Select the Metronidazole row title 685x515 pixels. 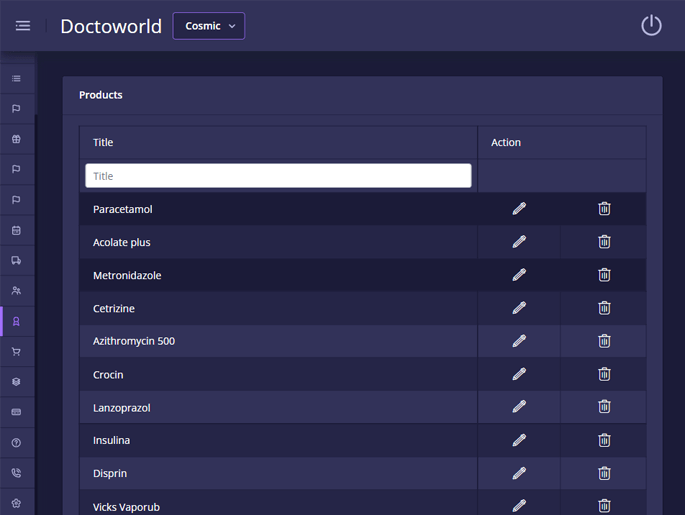(x=127, y=275)
